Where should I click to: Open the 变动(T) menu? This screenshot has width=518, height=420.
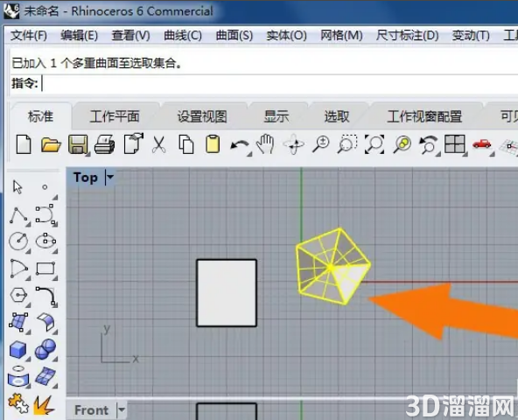(x=471, y=35)
